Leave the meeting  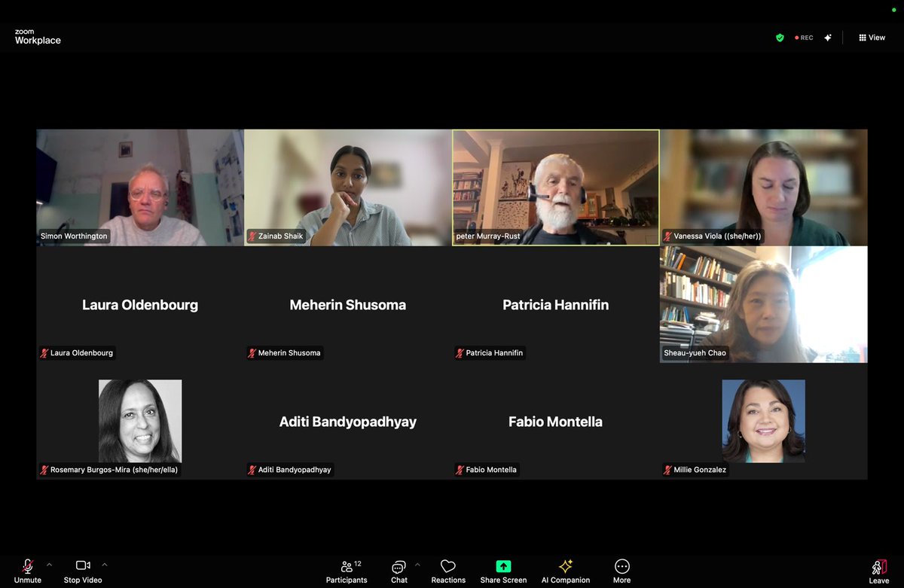879,571
